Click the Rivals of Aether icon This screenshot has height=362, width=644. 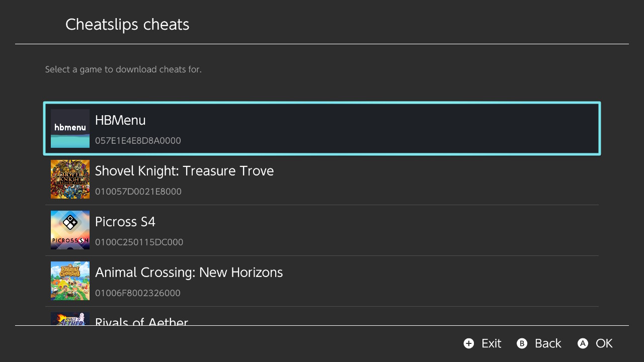coord(70,319)
